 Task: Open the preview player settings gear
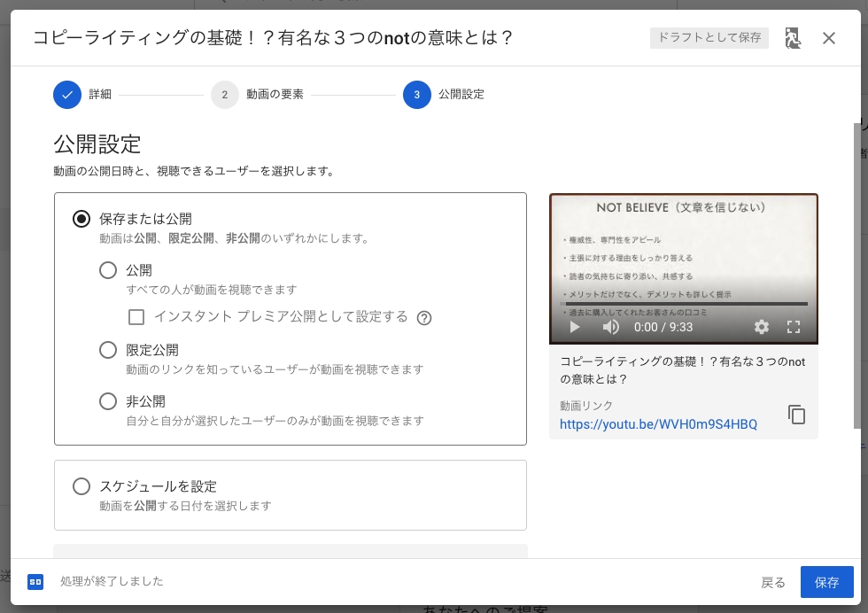[x=760, y=327]
